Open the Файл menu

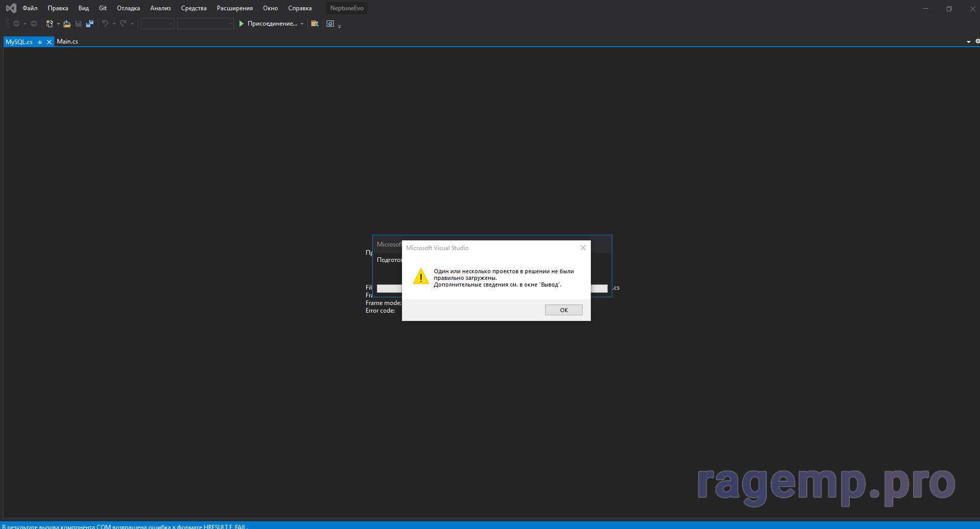[x=30, y=8]
